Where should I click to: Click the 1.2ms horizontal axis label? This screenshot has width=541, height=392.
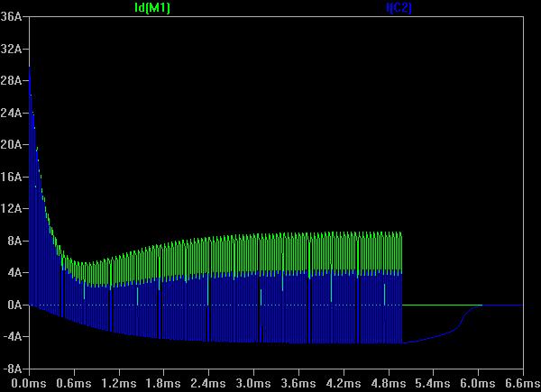(119, 383)
